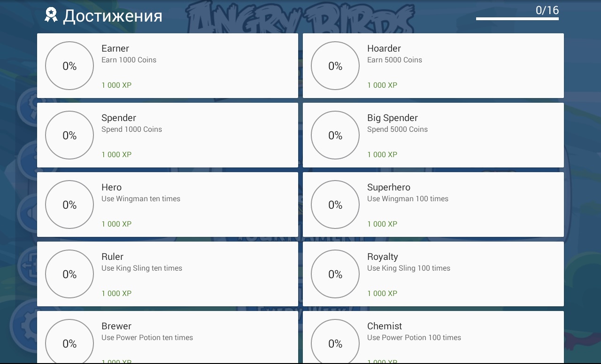
Task: Open the Hoarder Earn 5000 Coins card
Action: point(433,66)
